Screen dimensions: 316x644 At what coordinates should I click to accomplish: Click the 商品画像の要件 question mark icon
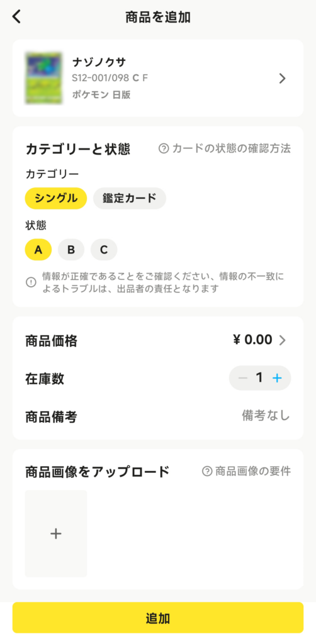(x=207, y=471)
